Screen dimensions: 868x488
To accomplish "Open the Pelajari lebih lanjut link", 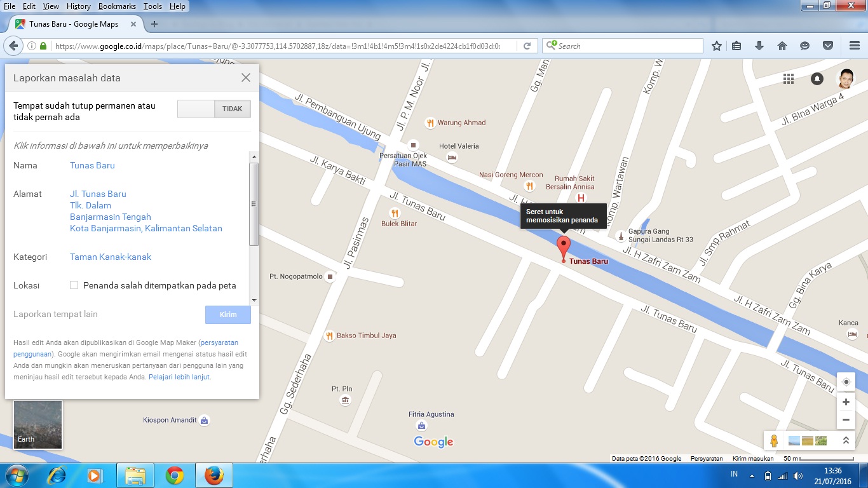I will (179, 377).
